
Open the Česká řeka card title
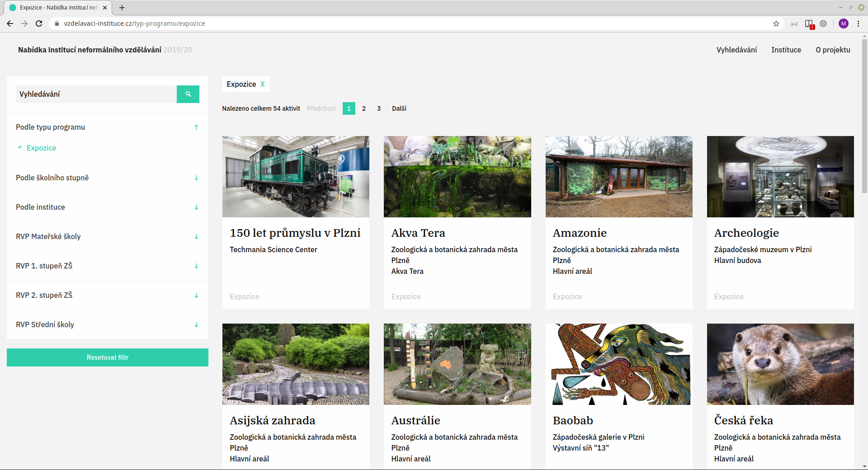coord(744,421)
